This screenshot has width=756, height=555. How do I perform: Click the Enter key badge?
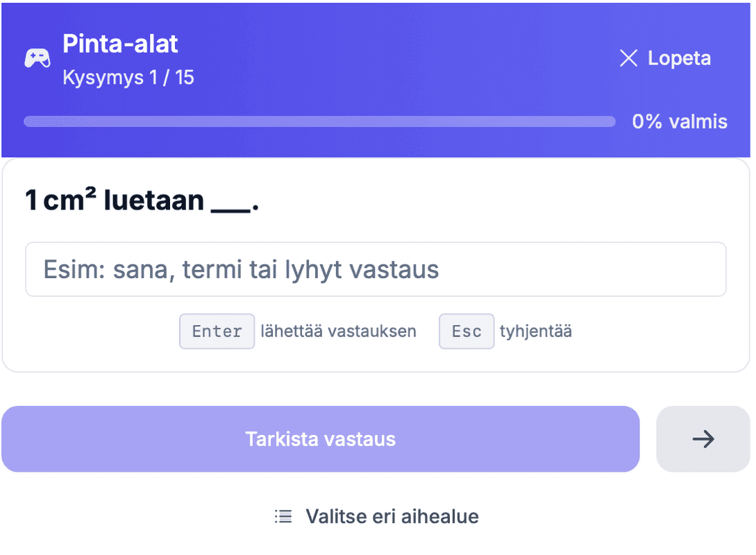coord(217,331)
